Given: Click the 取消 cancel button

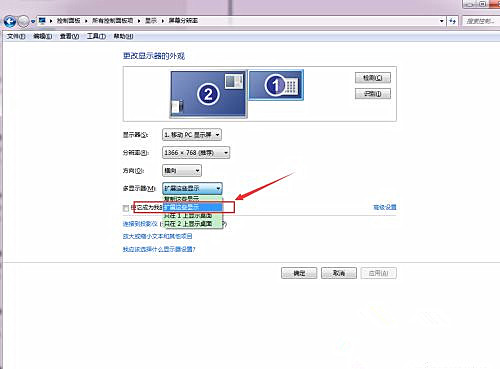Looking at the screenshot, I should coord(339,273).
